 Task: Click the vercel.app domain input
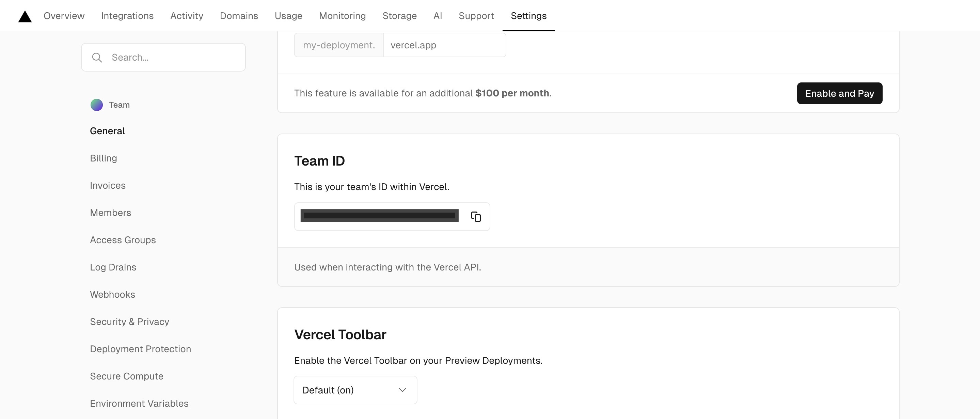click(444, 45)
